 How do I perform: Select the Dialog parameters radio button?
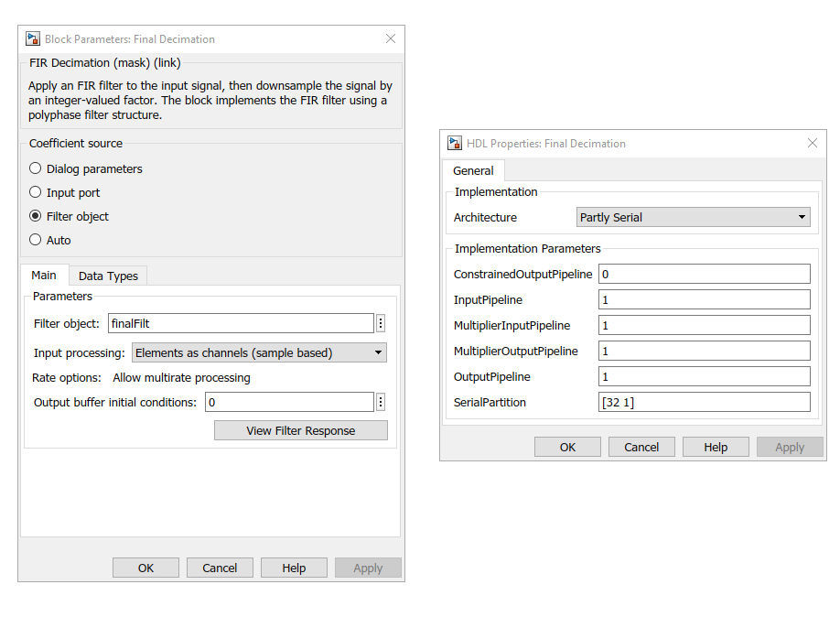point(36,168)
